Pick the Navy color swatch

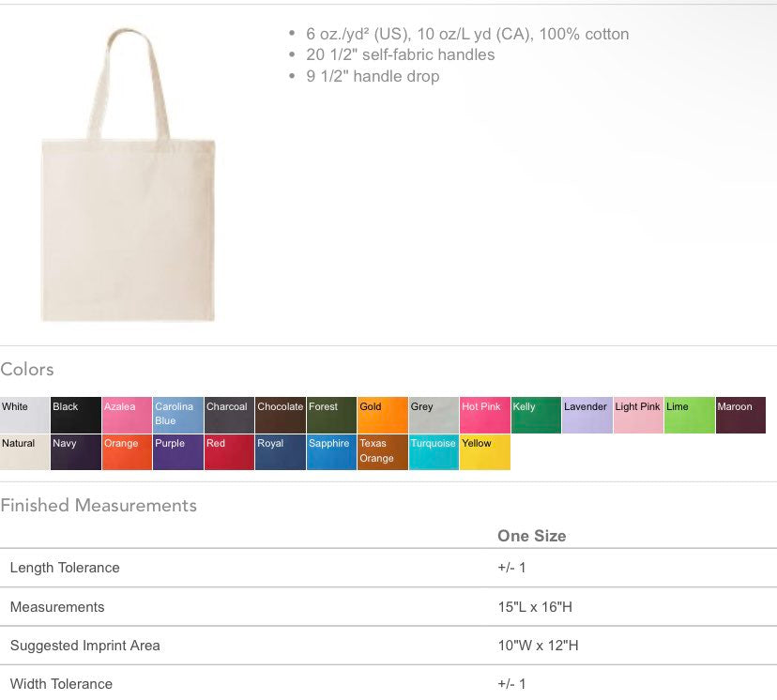coord(76,452)
